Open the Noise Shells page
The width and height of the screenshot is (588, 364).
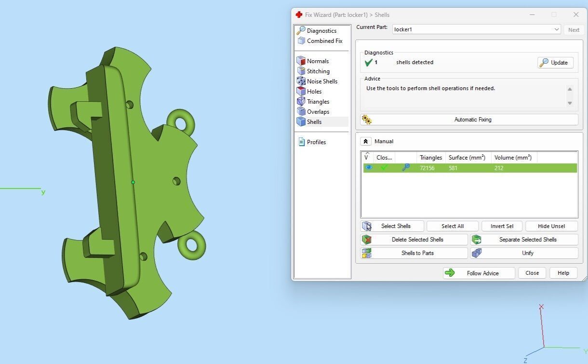pyautogui.click(x=322, y=81)
